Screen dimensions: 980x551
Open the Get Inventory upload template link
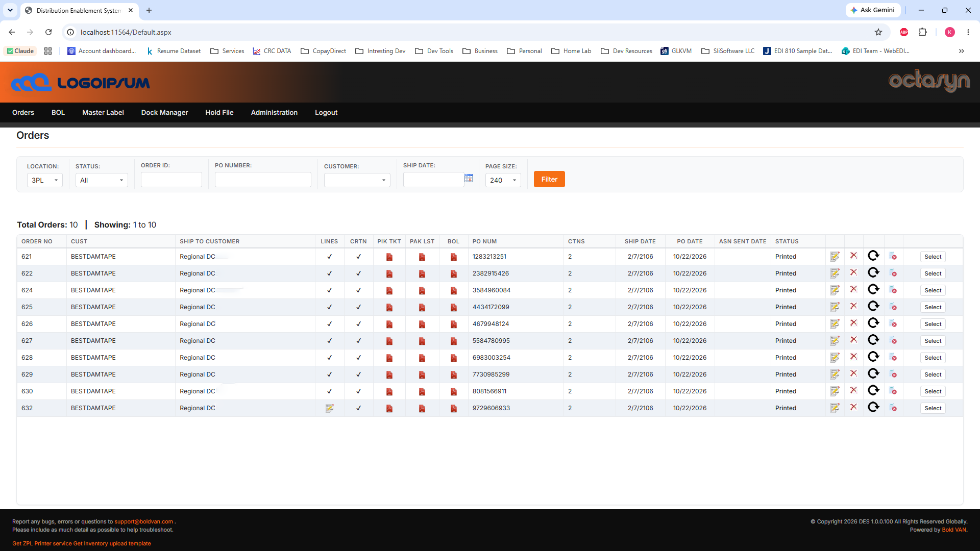click(x=112, y=543)
